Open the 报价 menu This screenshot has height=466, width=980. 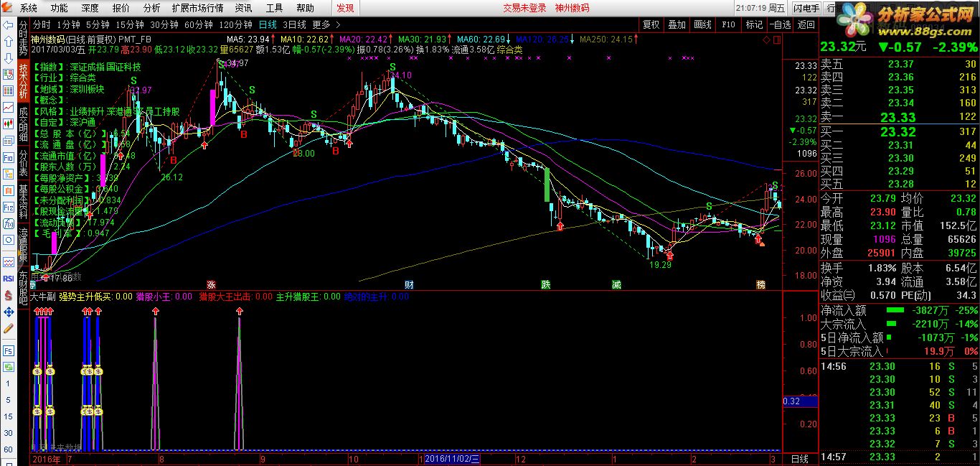click(121, 8)
